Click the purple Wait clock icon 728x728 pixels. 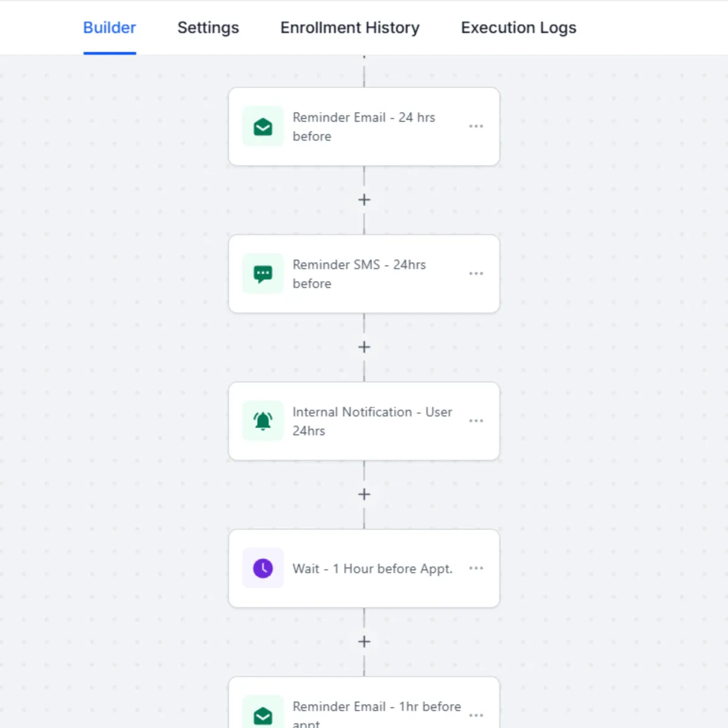click(263, 568)
